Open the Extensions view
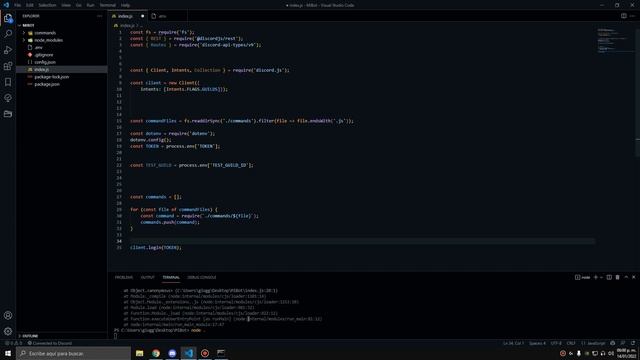The height and width of the screenshot is (360, 640). tap(8, 66)
